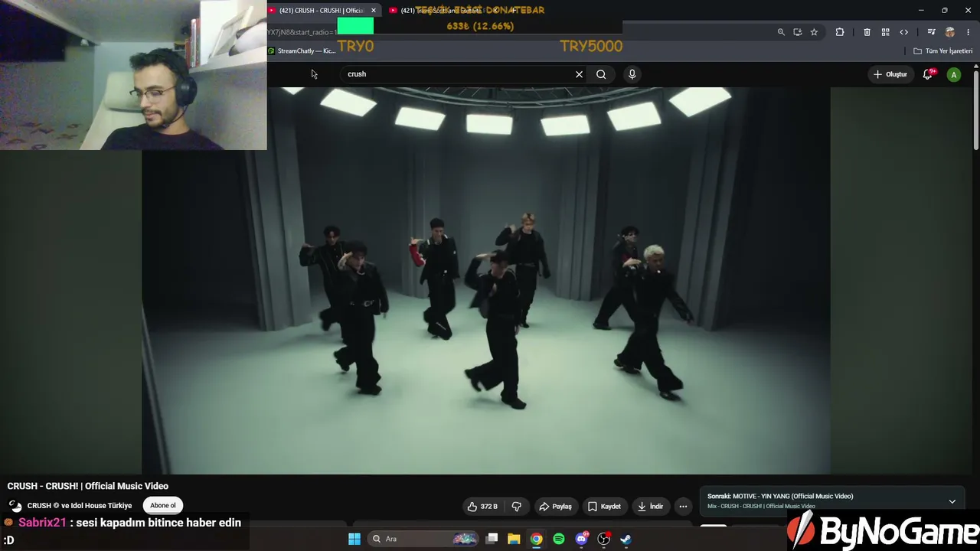The image size is (980, 551).
Task: Open Task View on the taskbar
Action: click(492, 539)
